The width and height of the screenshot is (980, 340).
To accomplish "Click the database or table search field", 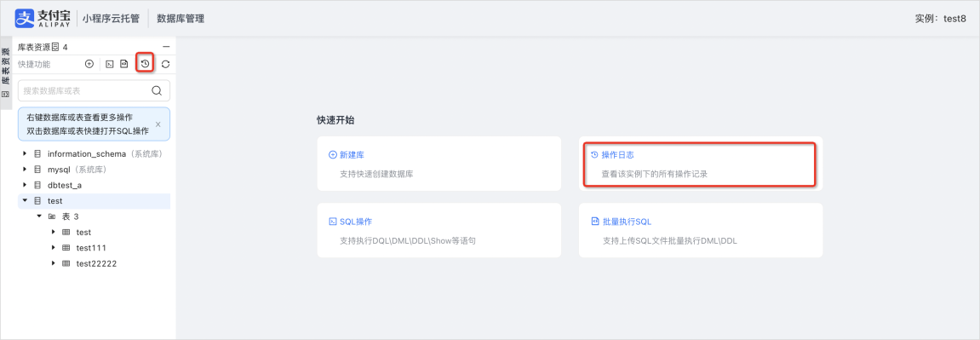I will (94, 90).
